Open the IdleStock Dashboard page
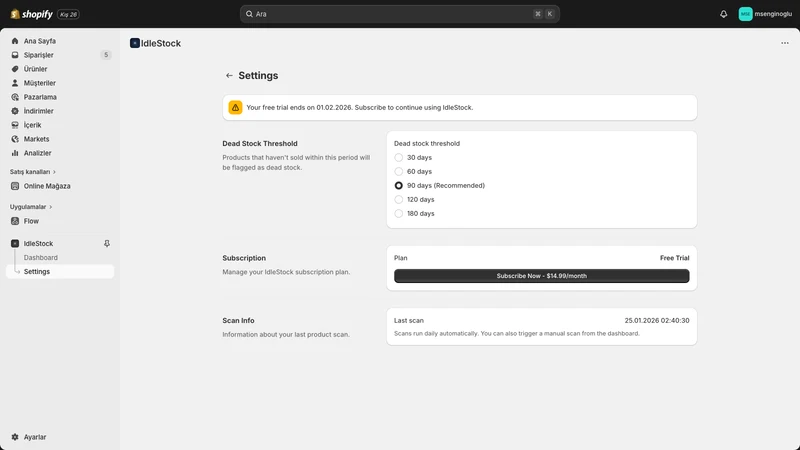800x450 pixels. click(41, 258)
